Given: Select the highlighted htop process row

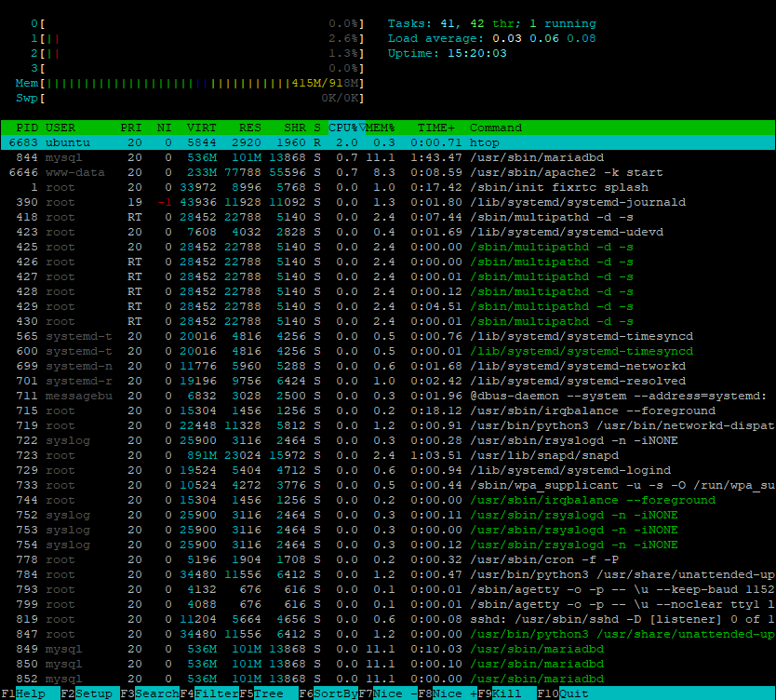Looking at the screenshot, I should click(388, 142).
